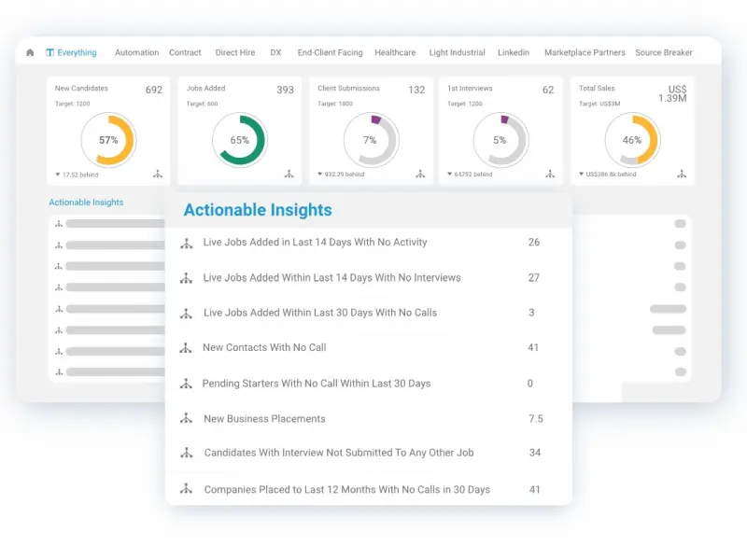Expand behind indicator on New Candidates card
The image size is (747, 560).
[78, 175]
